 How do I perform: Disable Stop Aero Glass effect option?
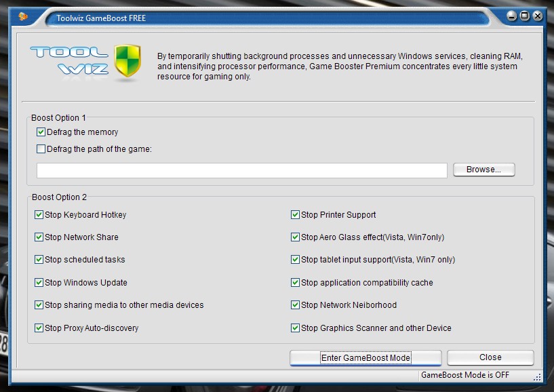click(x=295, y=237)
